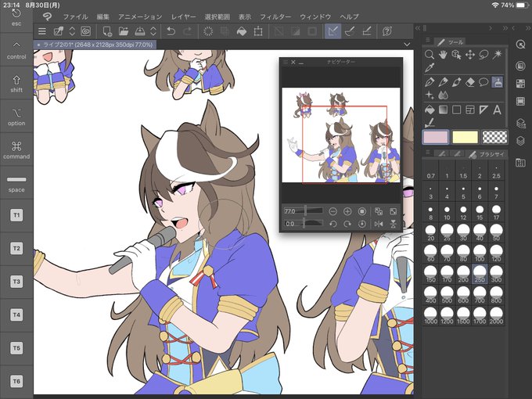The height and width of the screenshot is (399, 532).
Task: Click Rotate left button in Navigator
Action: [x=332, y=224]
